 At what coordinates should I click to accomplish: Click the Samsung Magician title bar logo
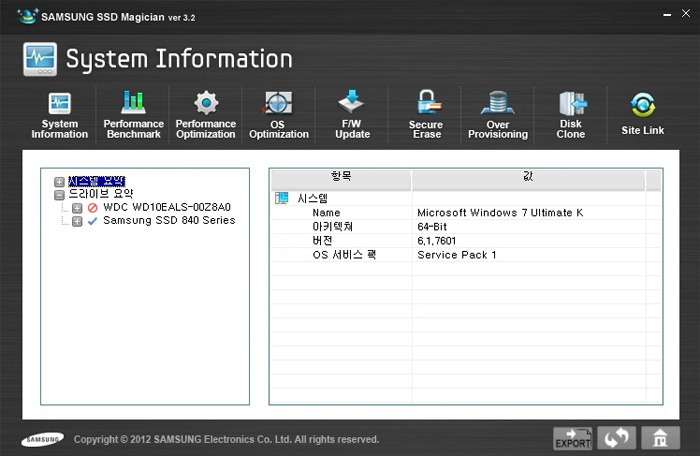[x=27, y=17]
